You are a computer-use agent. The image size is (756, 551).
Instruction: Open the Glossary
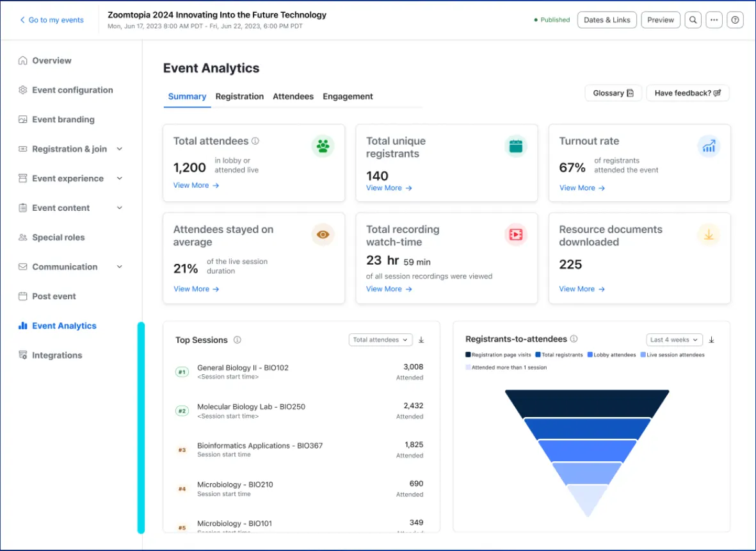(613, 93)
